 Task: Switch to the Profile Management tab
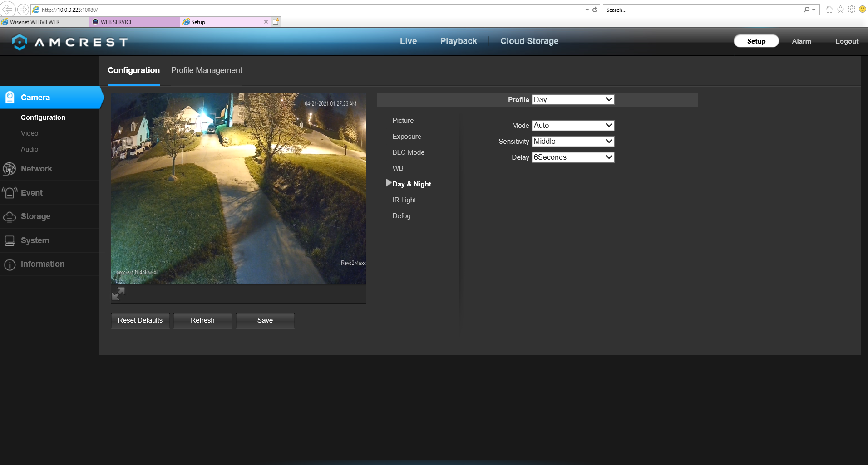click(x=207, y=70)
